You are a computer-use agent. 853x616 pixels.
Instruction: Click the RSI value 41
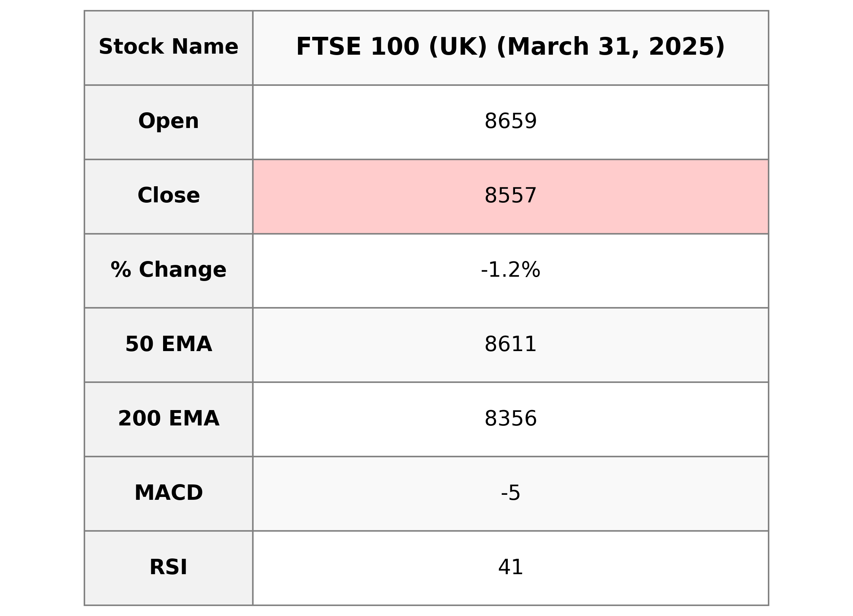point(510,567)
